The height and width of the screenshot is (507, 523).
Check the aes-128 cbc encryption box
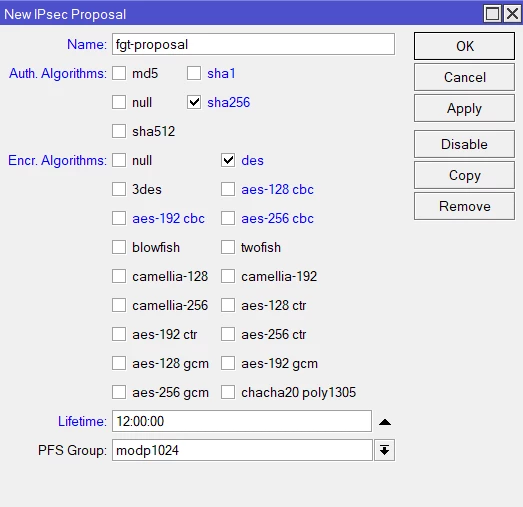(x=228, y=189)
